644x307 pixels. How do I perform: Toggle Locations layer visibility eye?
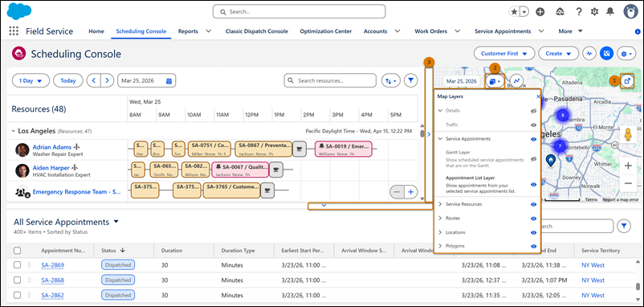coord(533,232)
